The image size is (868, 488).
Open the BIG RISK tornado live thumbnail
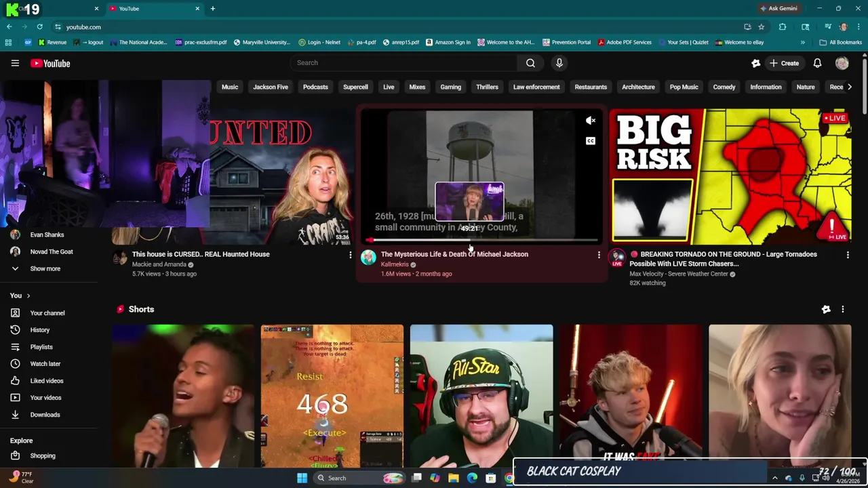click(730, 176)
